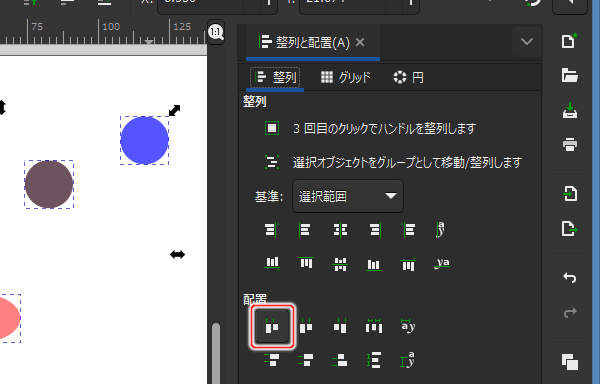Select the brown circle on canvas
Viewport: 600px width, 384px height.
[x=49, y=184]
